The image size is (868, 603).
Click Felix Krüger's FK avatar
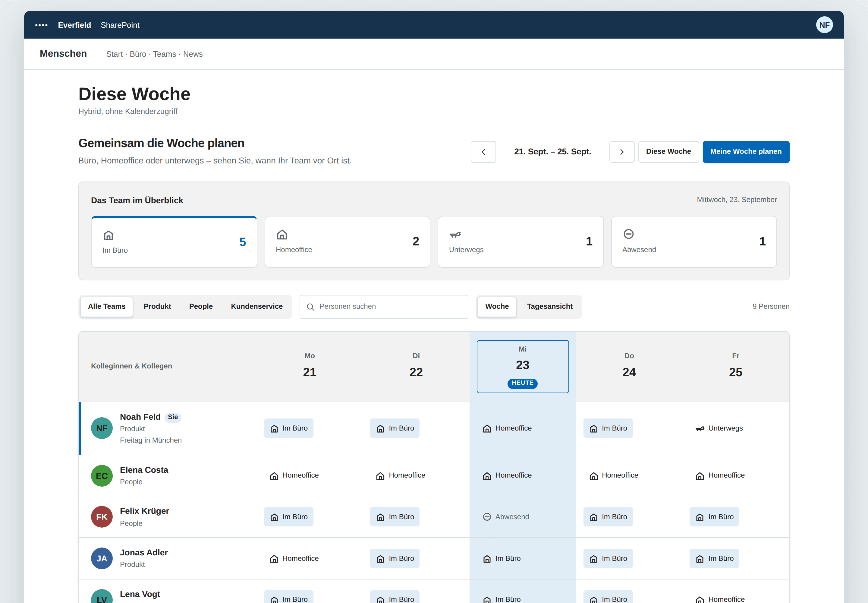click(102, 517)
